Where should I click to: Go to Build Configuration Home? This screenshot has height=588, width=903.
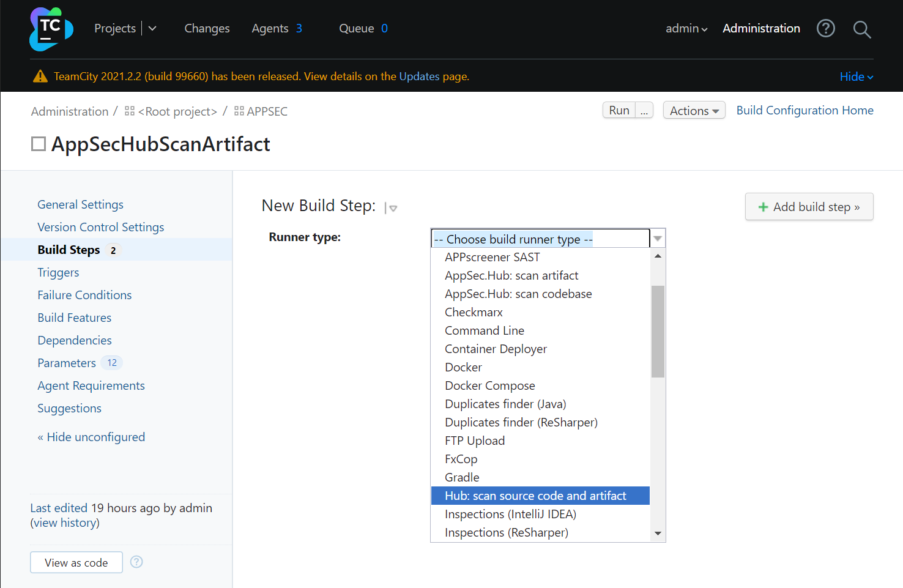point(805,110)
